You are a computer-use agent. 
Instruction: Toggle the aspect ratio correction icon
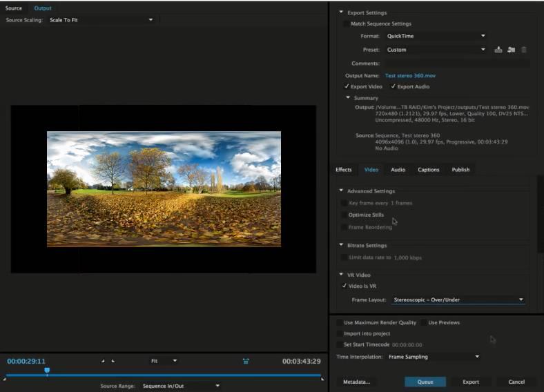246,361
